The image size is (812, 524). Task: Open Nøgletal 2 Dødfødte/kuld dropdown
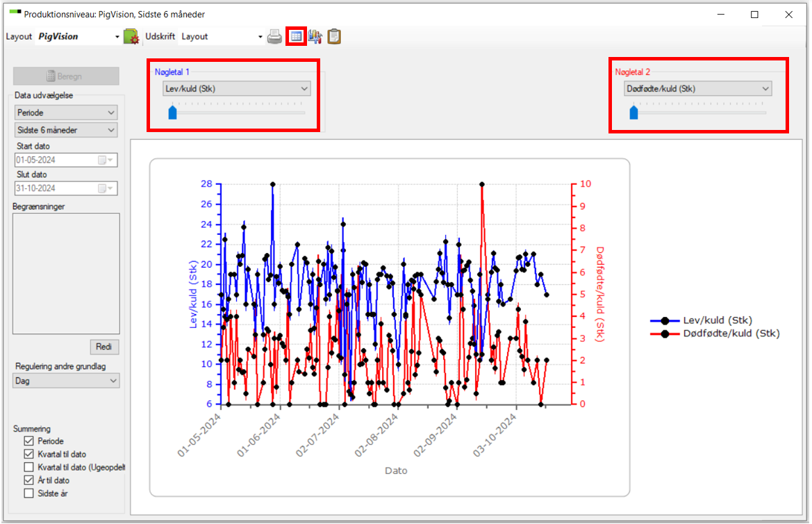tap(697, 89)
